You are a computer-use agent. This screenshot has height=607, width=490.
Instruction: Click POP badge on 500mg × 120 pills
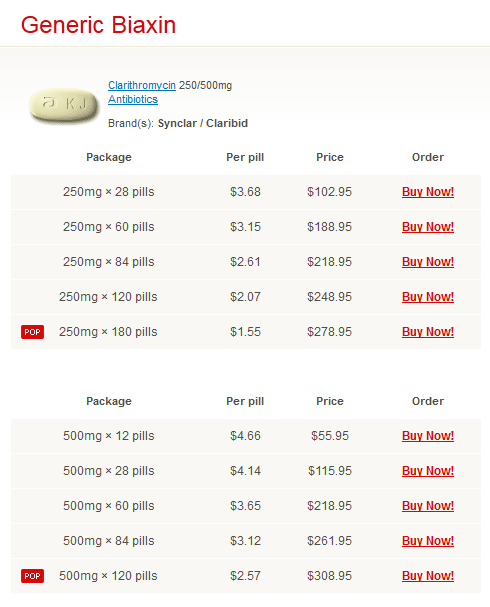(x=33, y=576)
